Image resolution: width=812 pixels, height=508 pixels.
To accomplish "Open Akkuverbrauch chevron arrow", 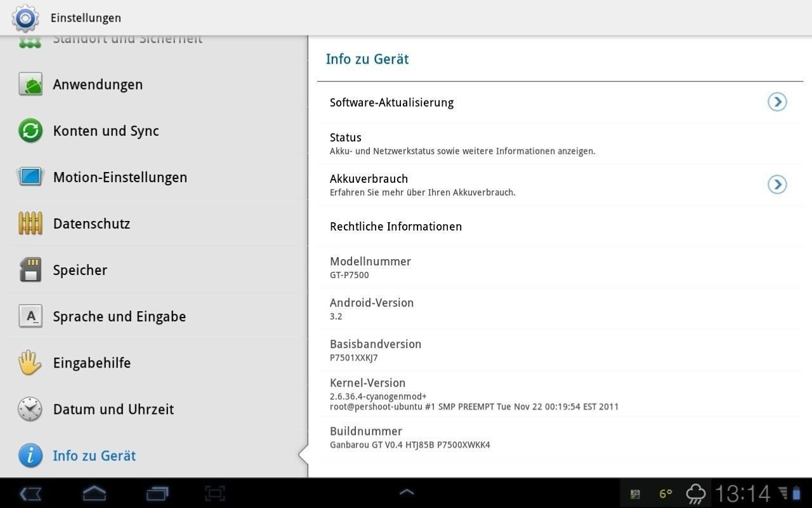I will pyautogui.click(x=777, y=184).
